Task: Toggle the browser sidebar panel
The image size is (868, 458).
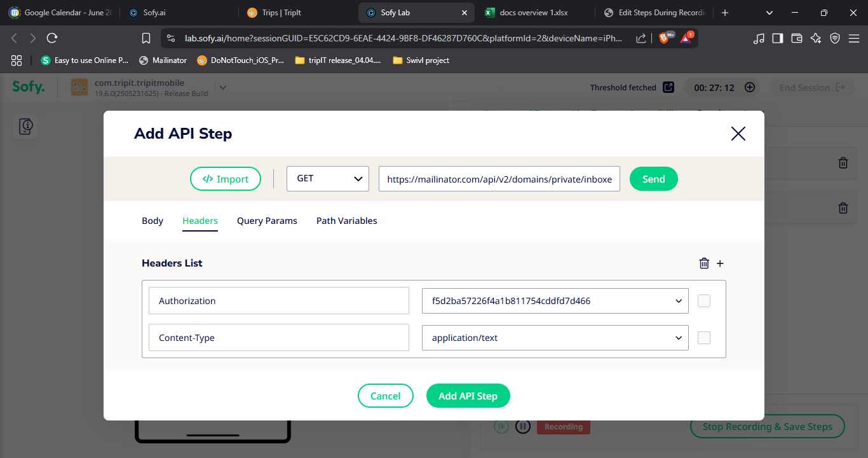Action: (x=777, y=38)
